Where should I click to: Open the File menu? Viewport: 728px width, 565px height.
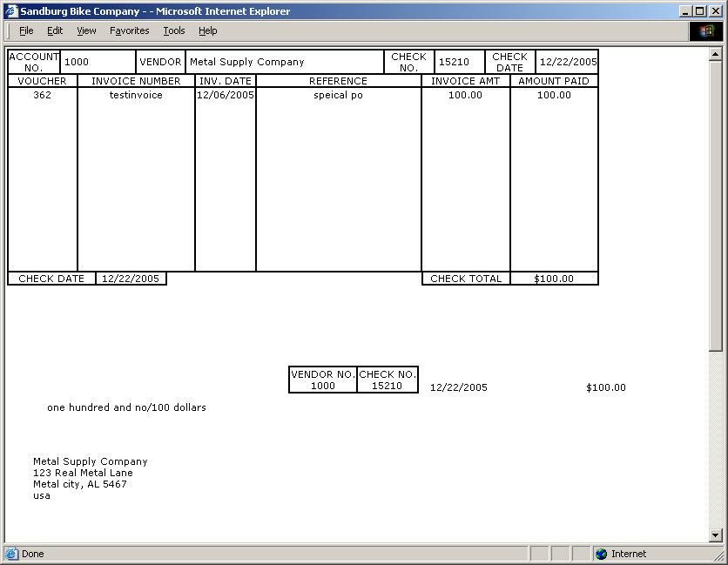click(26, 30)
